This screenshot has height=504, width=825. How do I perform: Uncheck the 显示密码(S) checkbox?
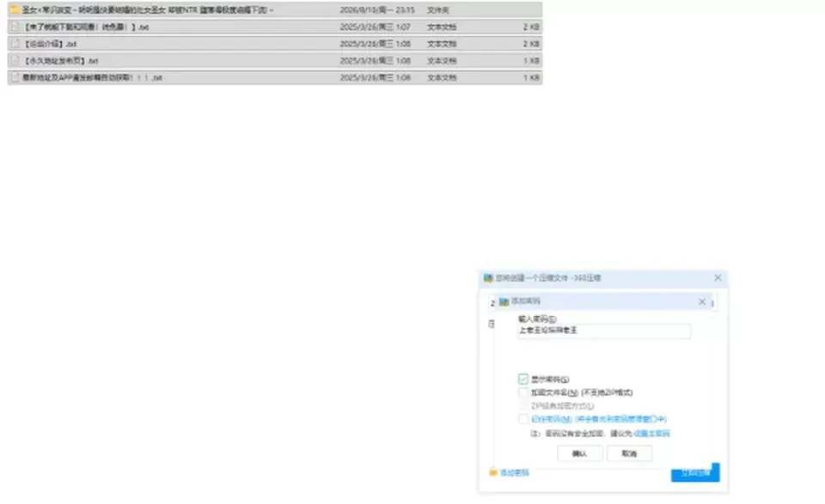tap(523, 379)
